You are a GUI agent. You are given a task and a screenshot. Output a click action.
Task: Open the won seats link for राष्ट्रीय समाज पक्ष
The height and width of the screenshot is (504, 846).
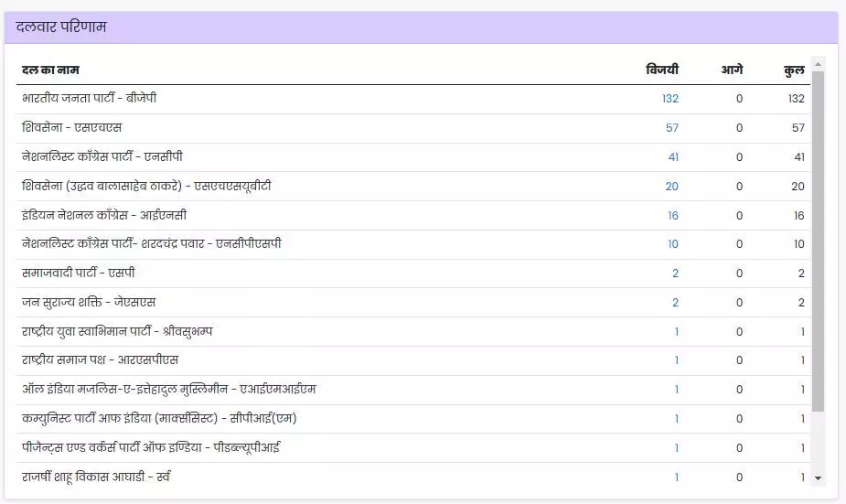pyautogui.click(x=677, y=359)
